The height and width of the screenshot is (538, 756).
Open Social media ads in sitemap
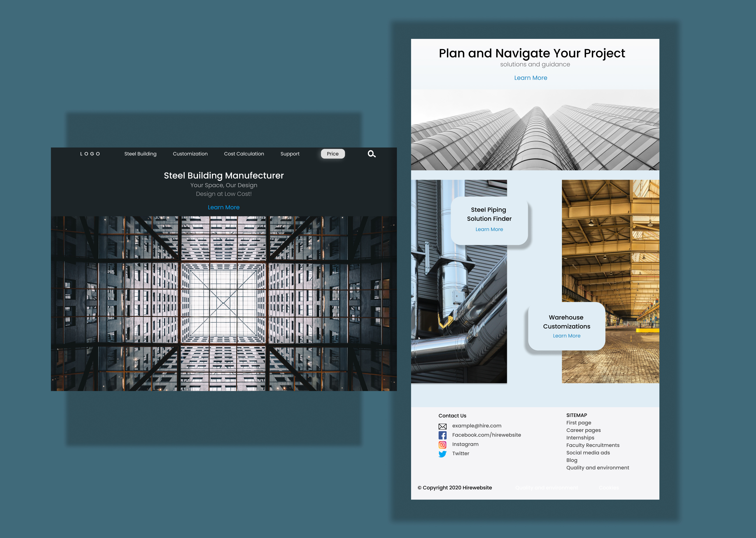coord(588,453)
